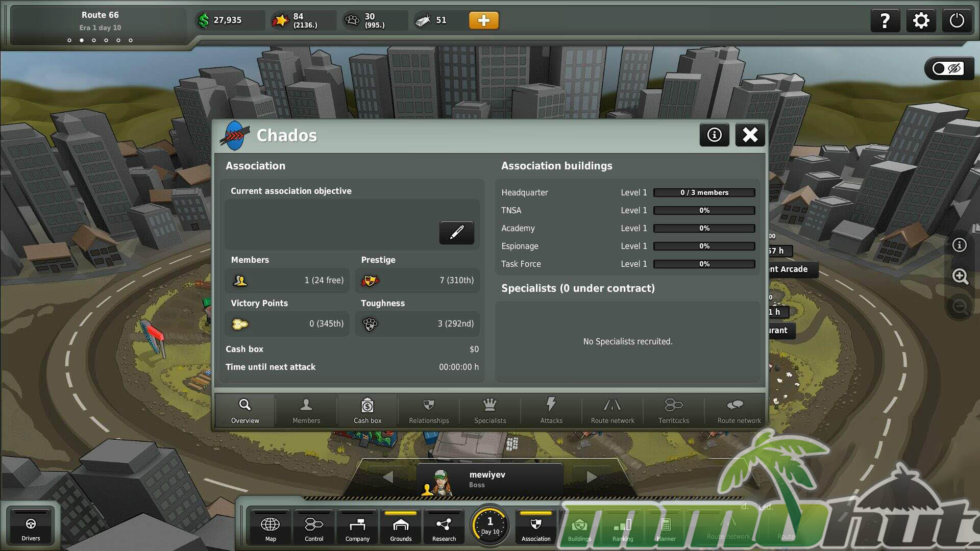980x551 pixels.
Task: Open the settings gear
Action: tap(921, 21)
